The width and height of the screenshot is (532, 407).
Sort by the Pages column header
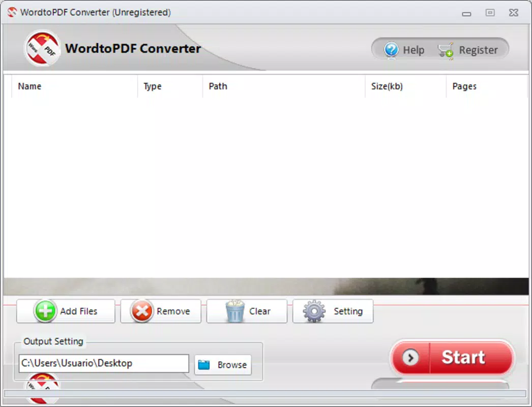click(487, 86)
